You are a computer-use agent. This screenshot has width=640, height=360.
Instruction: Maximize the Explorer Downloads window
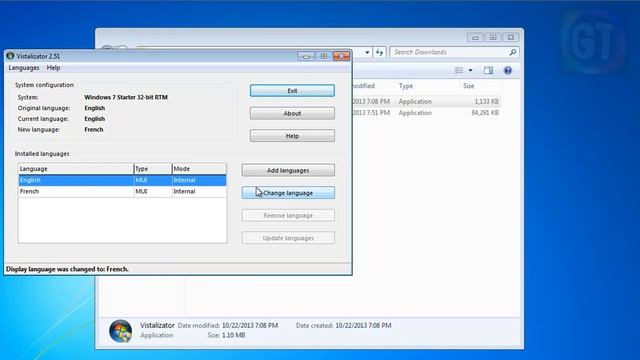(x=493, y=37)
